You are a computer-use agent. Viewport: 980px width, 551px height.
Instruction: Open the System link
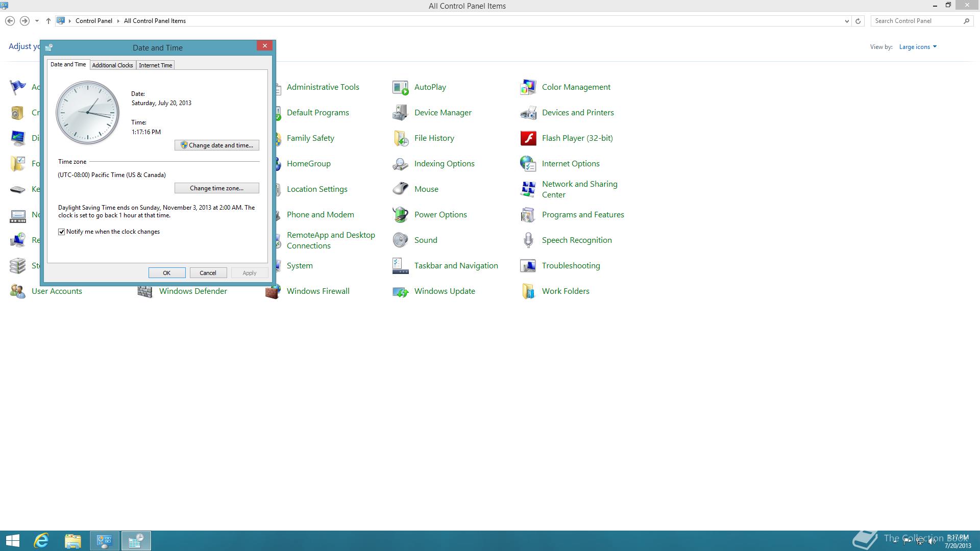[300, 266]
